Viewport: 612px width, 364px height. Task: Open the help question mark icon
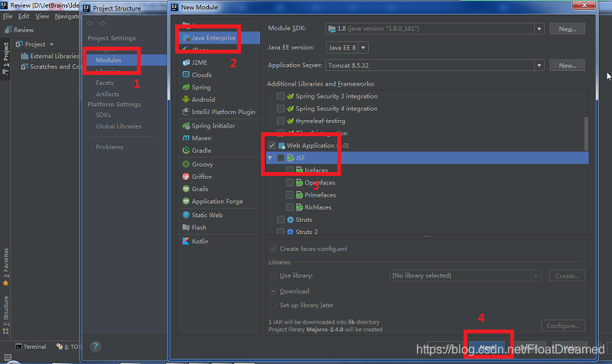95,346
